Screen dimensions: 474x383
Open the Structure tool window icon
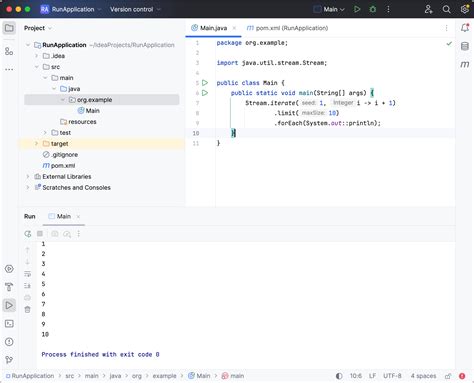9,51
